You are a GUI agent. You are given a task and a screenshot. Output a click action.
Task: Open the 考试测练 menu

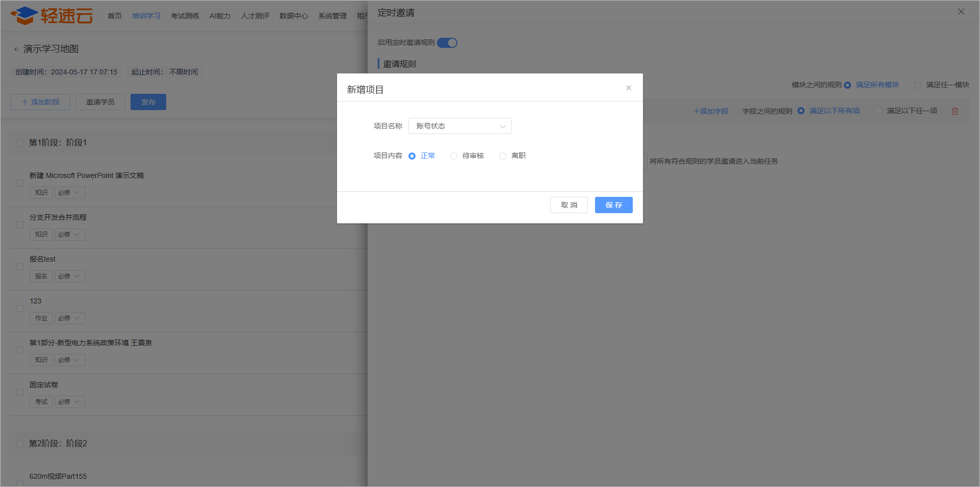pyautogui.click(x=185, y=16)
